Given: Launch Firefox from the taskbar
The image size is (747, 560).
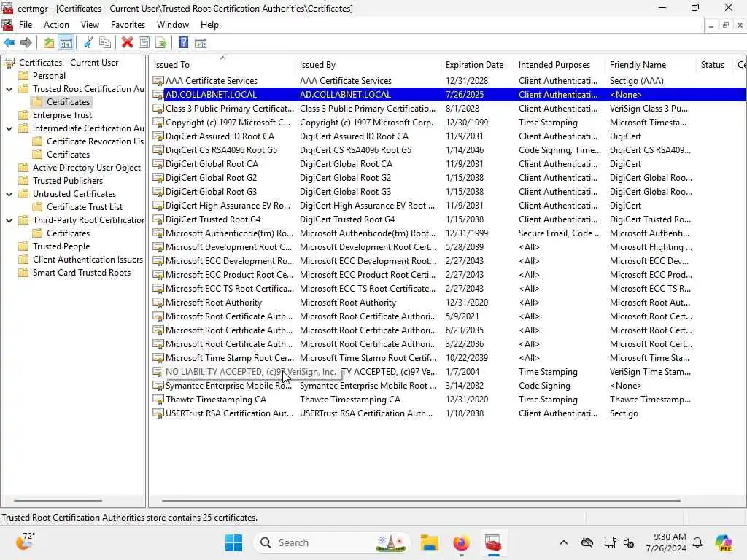Looking at the screenshot, I should [x=461, y=542].
